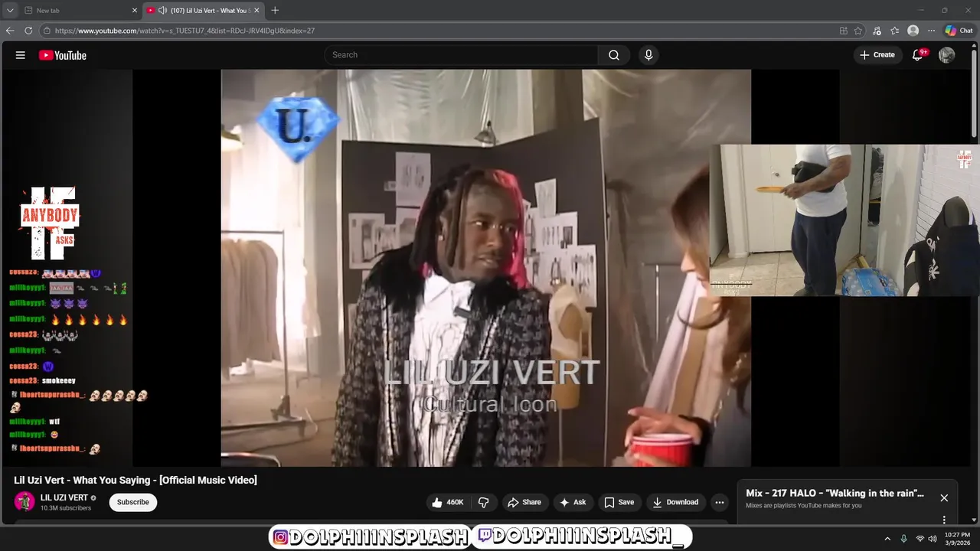
Task: Go back in the browser
Action: point(10,31)
